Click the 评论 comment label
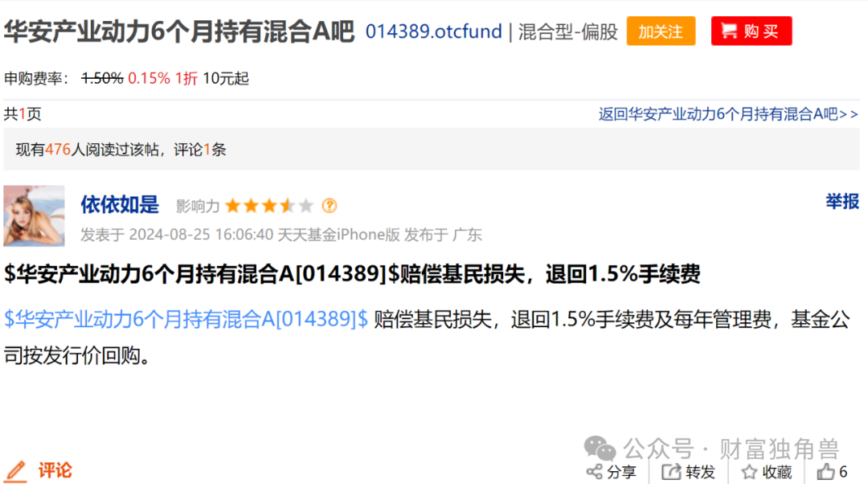The width and height of the screenshot is (868, 484). 55,470
